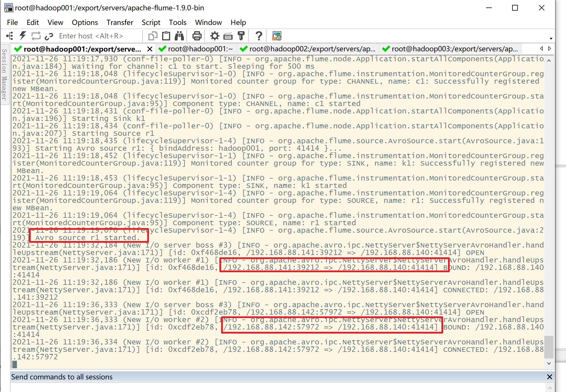Open Find with the binoculars icon
This screenshot has height=392, width=566.
180,36
